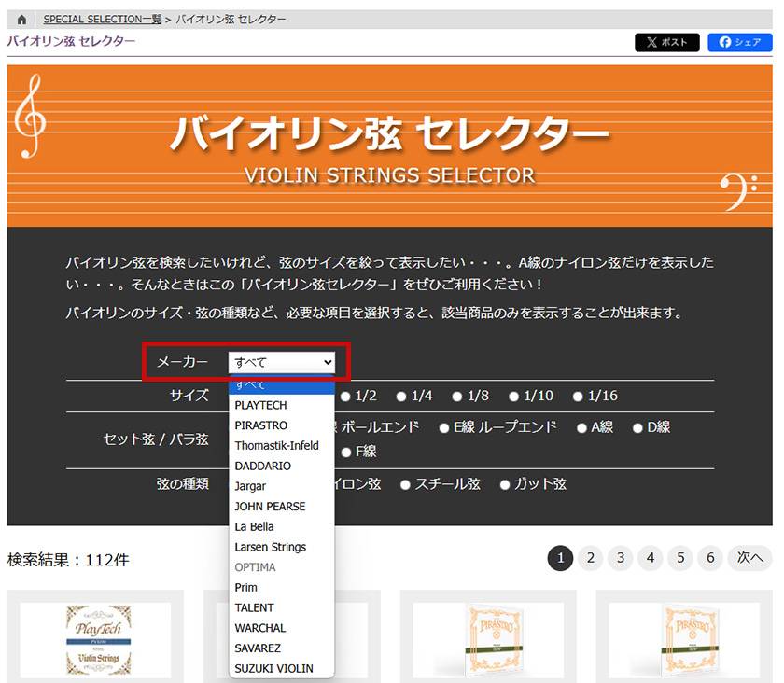Click 次へ next page button
Screen dimensions: 784x683
[x=750, y=558]
